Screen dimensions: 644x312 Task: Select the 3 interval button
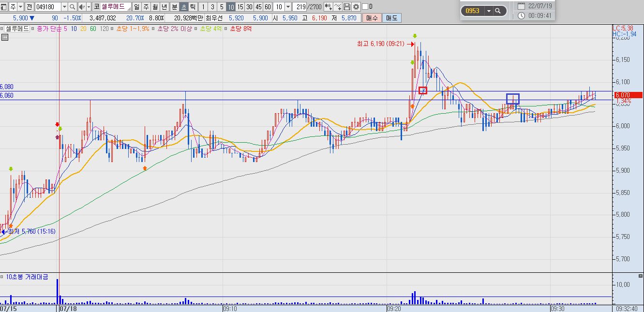(x=212, y=7)
